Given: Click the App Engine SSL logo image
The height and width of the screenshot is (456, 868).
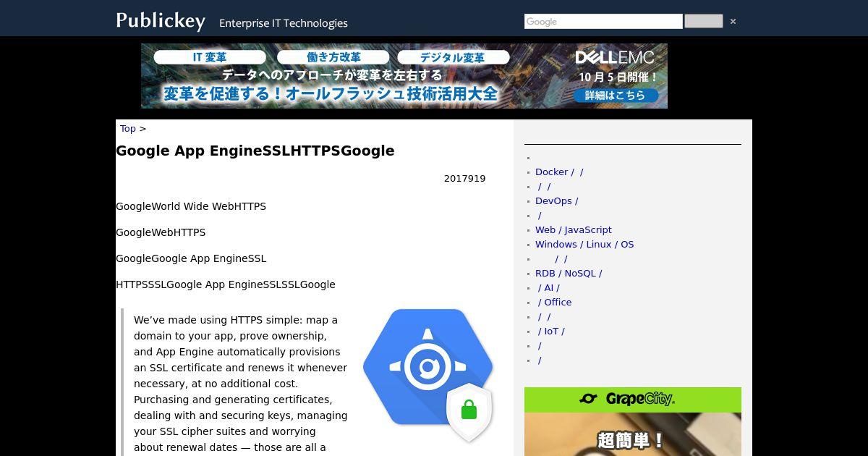Looking at the screenshot, I should (x=428, y=375).
